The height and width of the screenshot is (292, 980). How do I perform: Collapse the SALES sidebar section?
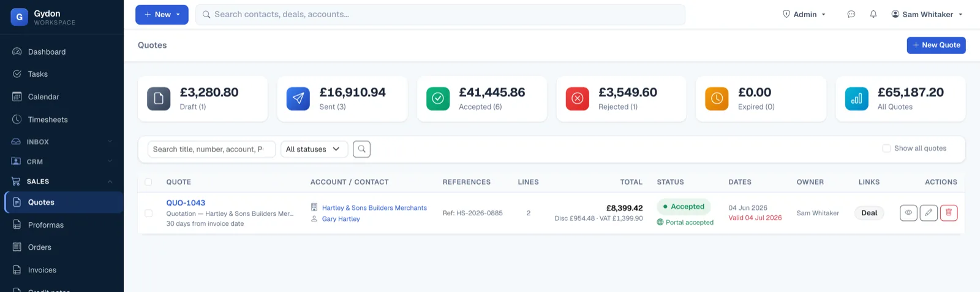[x=110, y=182]
